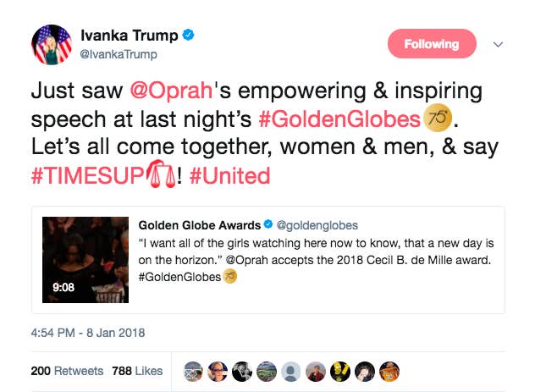Click the tweet timestamp 4:54 PM - 8 Jan 2018

click(x=88, y=333)
